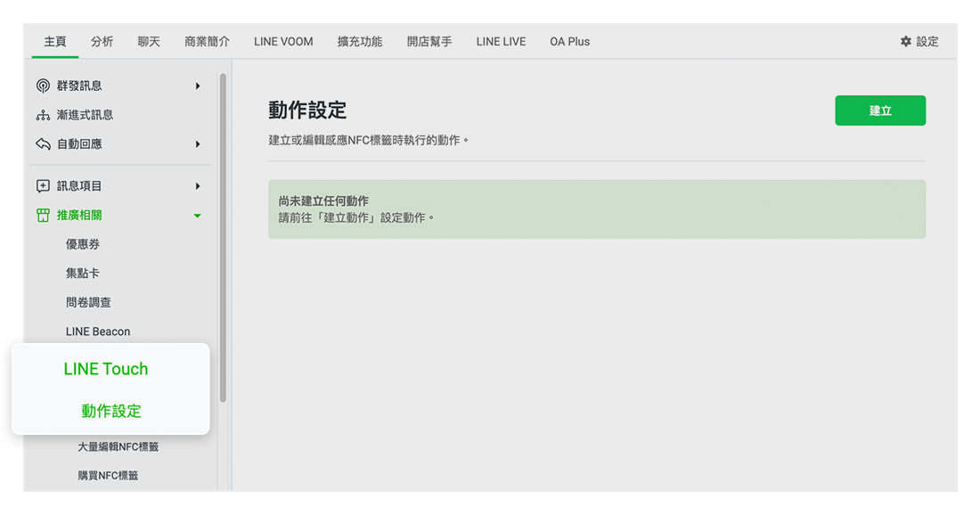This screenshot has height=515, width=980.
Task: Click the 尚未建立任何動作 notice text
Action: (x=323, y=200)
